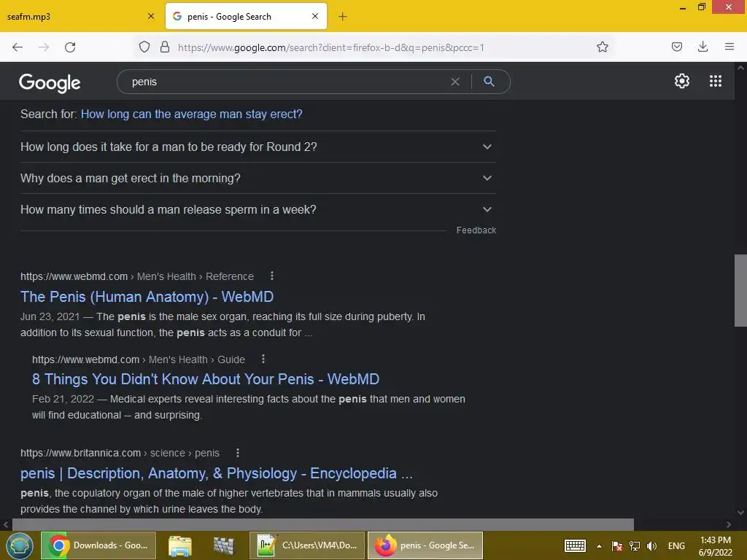Open the Windows Start orb
Viewport: 747px width, 560px height.
(19, 545)
